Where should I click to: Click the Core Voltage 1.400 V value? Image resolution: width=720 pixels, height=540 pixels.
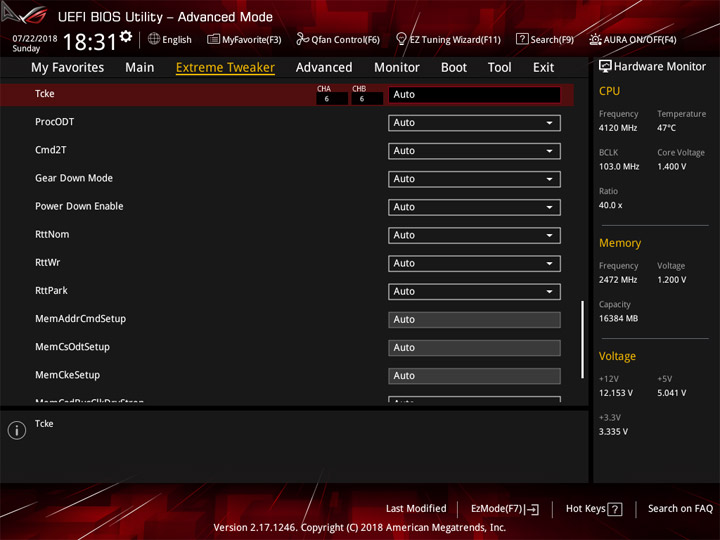coord(671,167)
